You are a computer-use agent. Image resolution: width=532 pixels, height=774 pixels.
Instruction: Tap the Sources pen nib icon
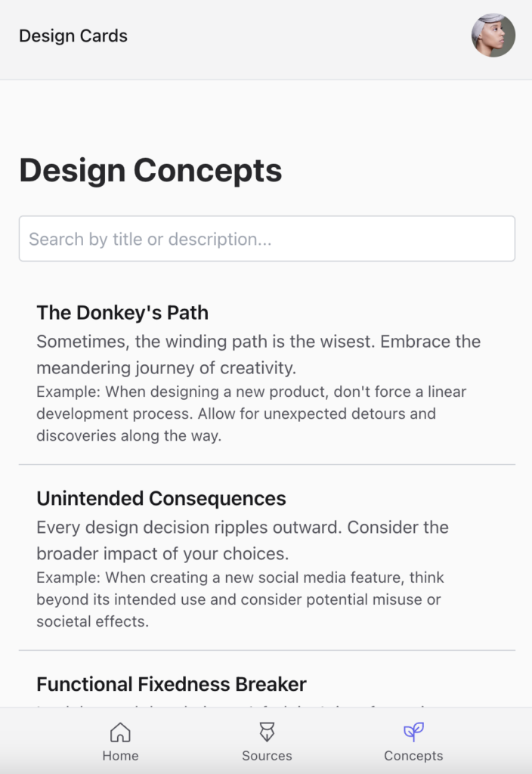(x=267, y=732)
